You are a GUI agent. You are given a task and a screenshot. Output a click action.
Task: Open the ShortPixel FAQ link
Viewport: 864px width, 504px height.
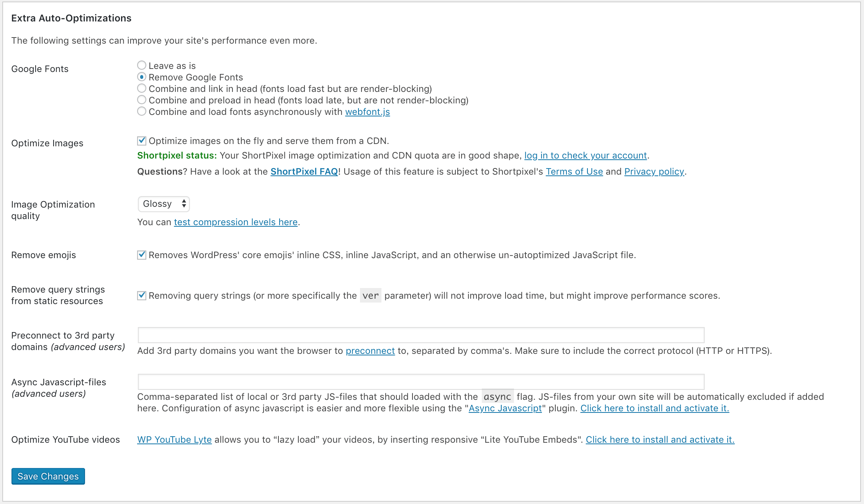point(304,172)
